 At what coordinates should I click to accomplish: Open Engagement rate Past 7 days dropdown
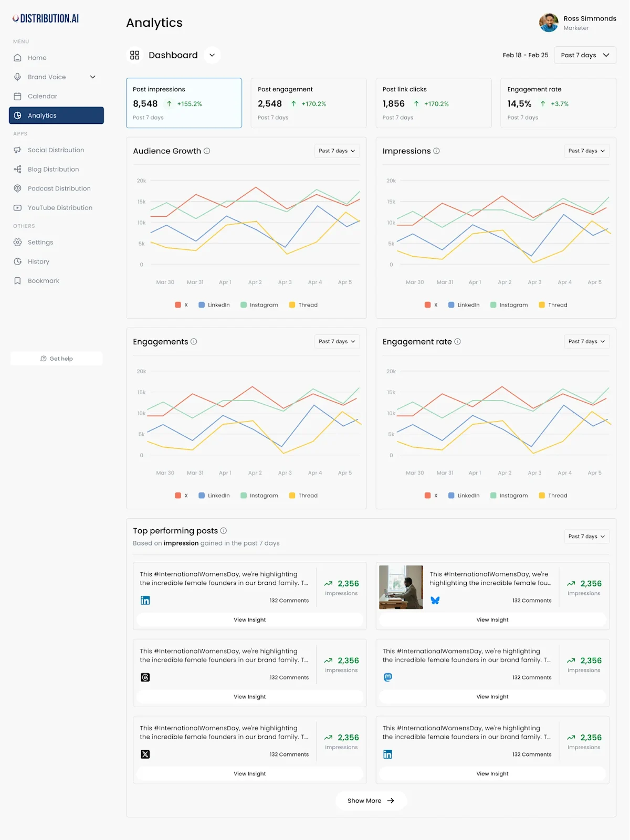[x=586, y=341]
